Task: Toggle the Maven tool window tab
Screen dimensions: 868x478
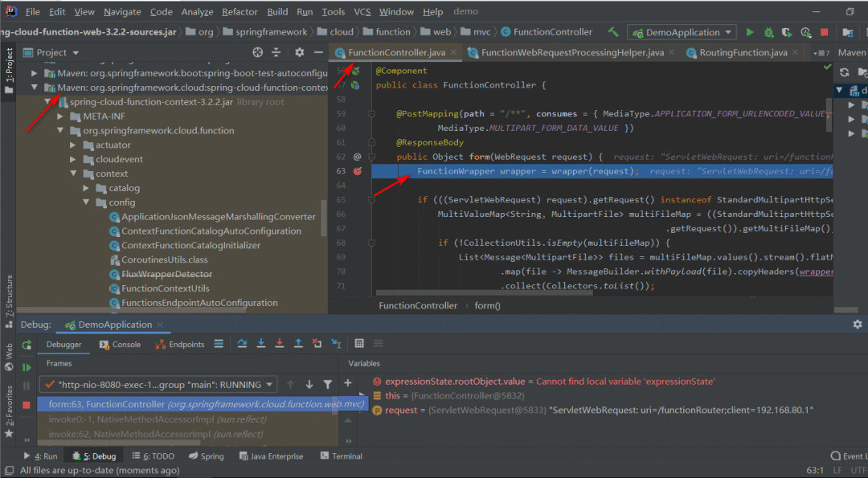Action: tap(851, 52)
